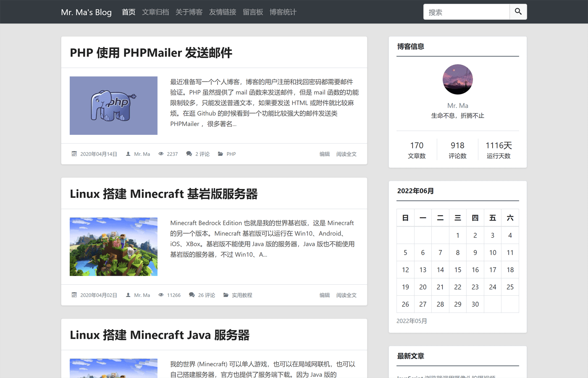Screen dimensions: 588x378
Task: Select the 实用教程 category link
Action: 242,295
